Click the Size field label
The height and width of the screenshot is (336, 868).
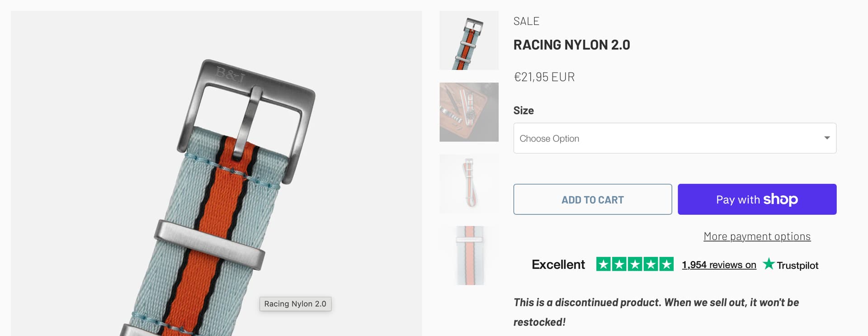pyautogui.click(x=524, y=111)
